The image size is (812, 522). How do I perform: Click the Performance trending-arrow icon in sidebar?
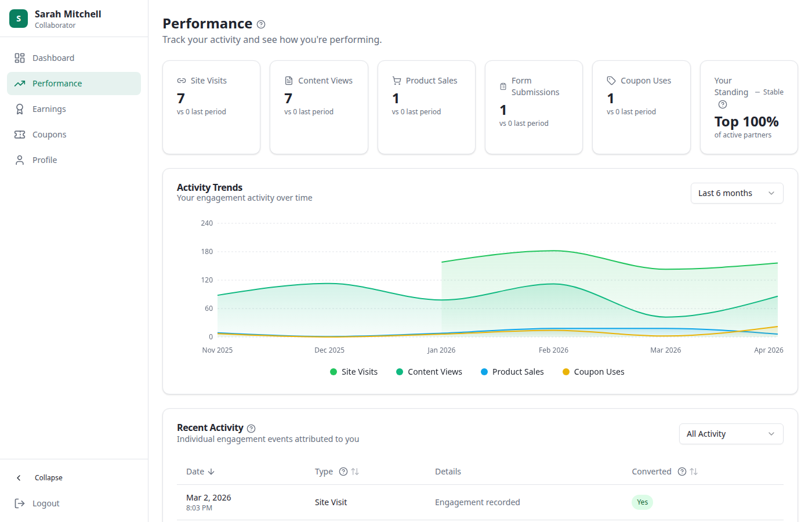pyautogui.click(x=20, y=83)
